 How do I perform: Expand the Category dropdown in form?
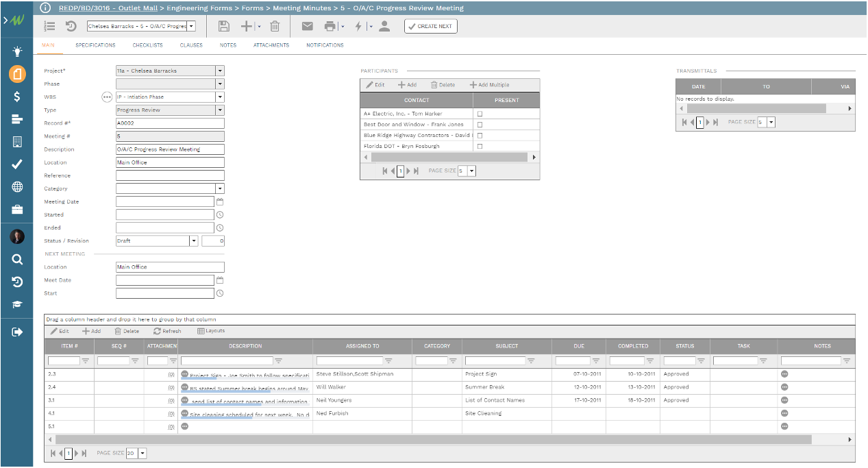[x=220, y=188]
